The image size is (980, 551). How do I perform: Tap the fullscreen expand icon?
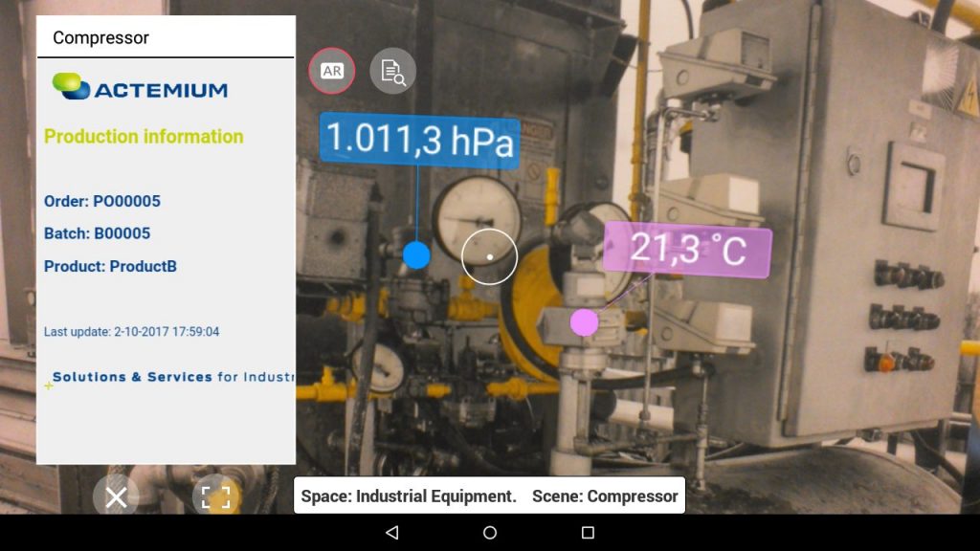(216, 497)
